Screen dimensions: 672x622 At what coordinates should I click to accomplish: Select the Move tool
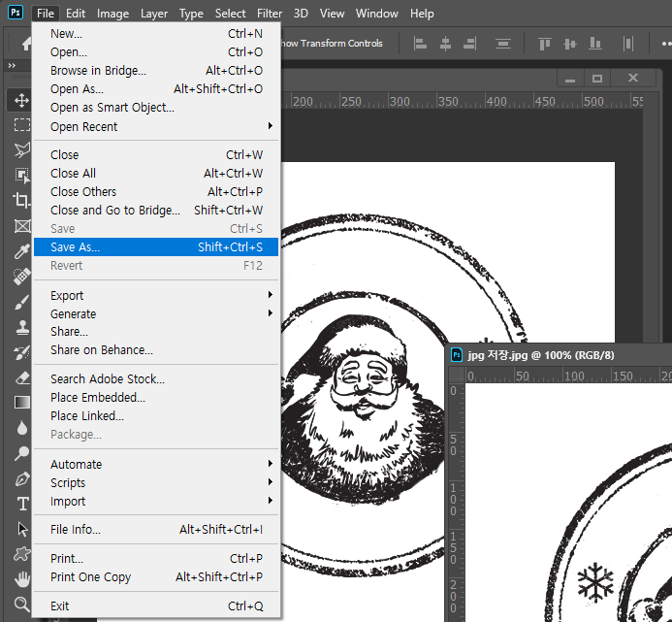coord(20,100)
